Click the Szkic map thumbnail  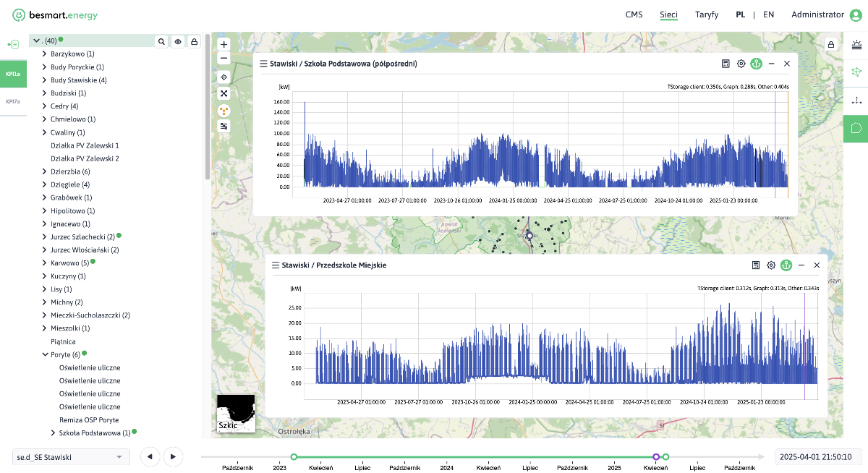tap(236, 414)
